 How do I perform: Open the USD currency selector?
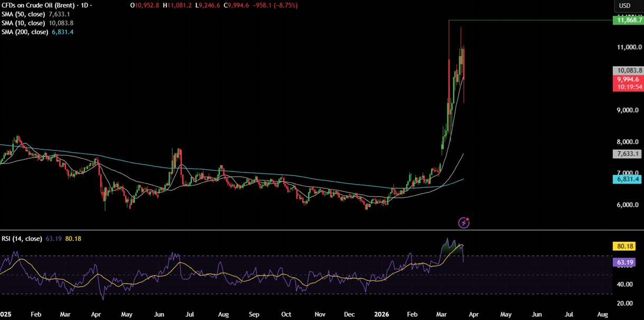tap(624, 6)
